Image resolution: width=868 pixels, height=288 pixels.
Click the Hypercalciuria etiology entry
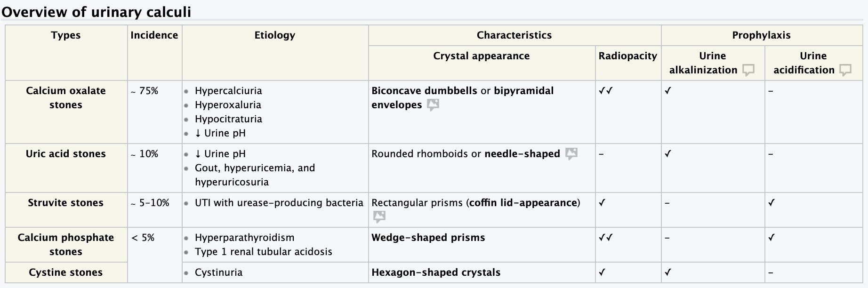pyautogui.click(x=228, y=91)
